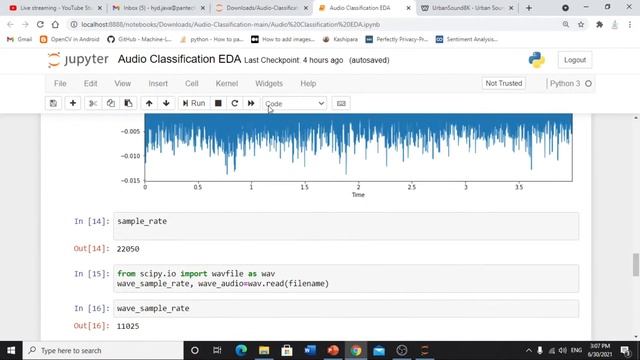
Task: Click the output value 22050
Action: point(128,249)
